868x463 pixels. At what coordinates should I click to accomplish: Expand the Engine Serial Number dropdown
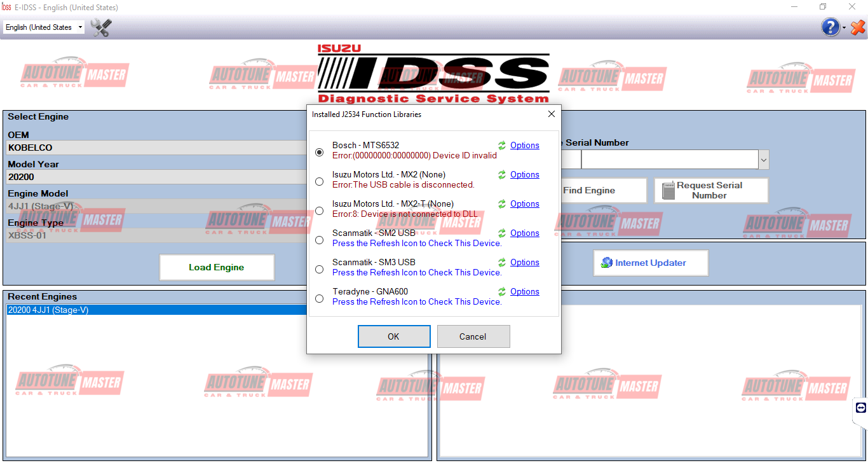click(763, 159)
